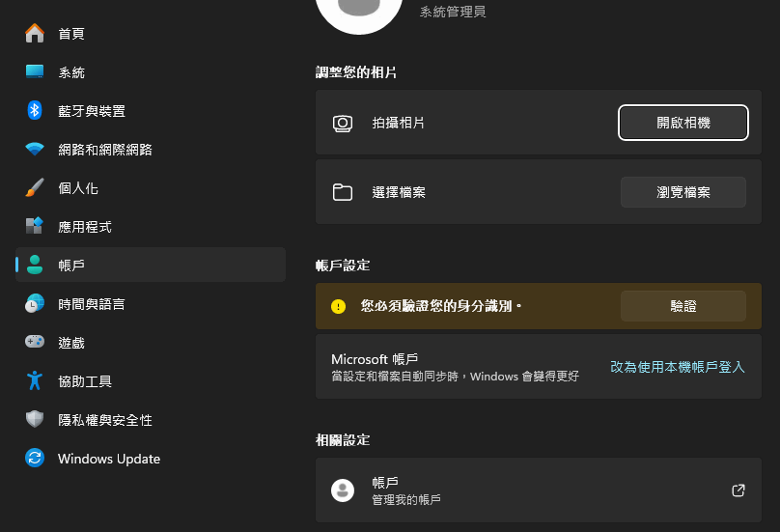
Task: Click the 驗證 button
Action: (x=683, y=306)
